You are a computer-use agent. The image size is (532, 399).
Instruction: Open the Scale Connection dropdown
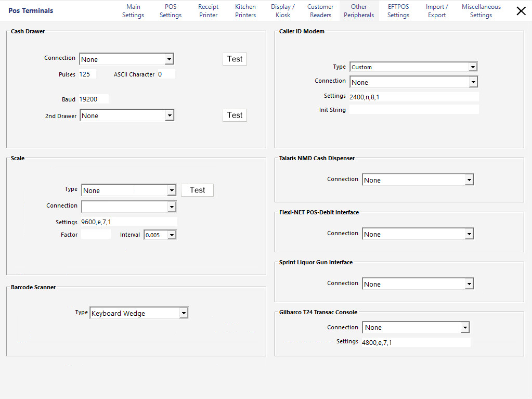click(x=172, y=207)
